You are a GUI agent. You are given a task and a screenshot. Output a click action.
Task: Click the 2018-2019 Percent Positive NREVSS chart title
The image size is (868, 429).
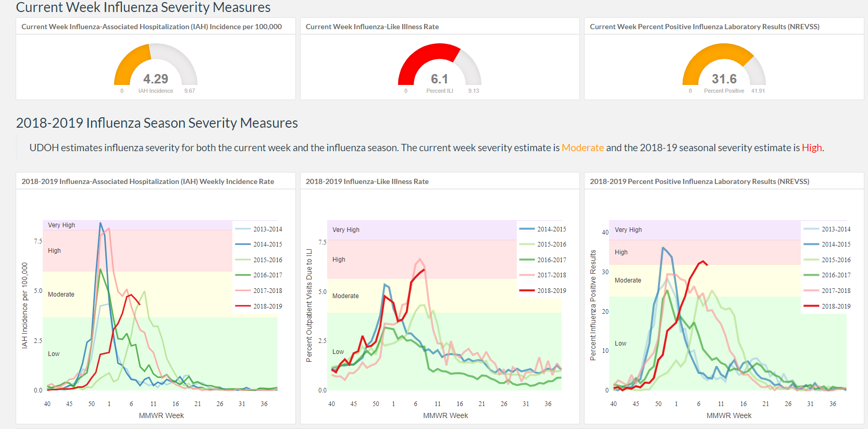pyautogui.click(x=699, y=181)
